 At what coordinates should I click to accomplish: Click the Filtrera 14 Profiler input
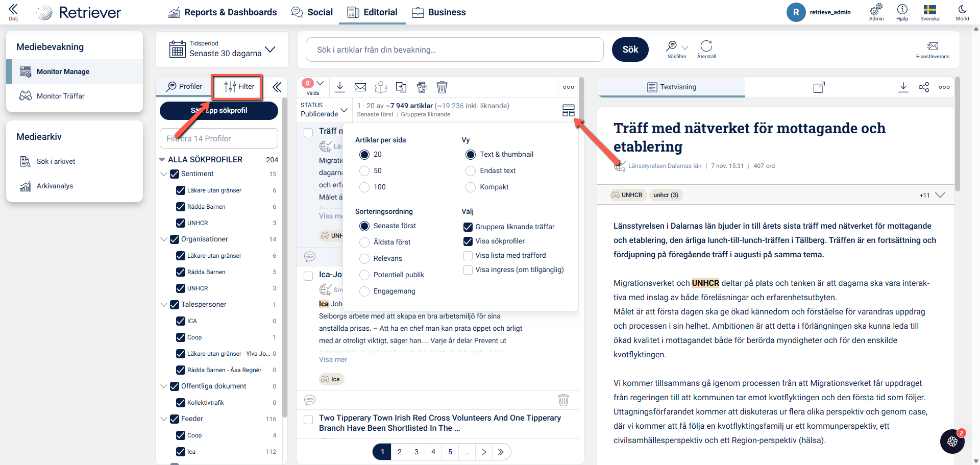point(219,138)
